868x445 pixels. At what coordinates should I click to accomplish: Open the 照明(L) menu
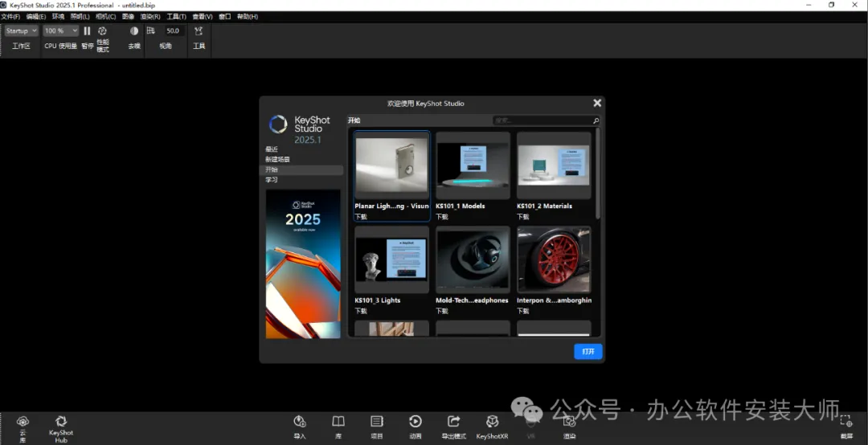point(80,17)
